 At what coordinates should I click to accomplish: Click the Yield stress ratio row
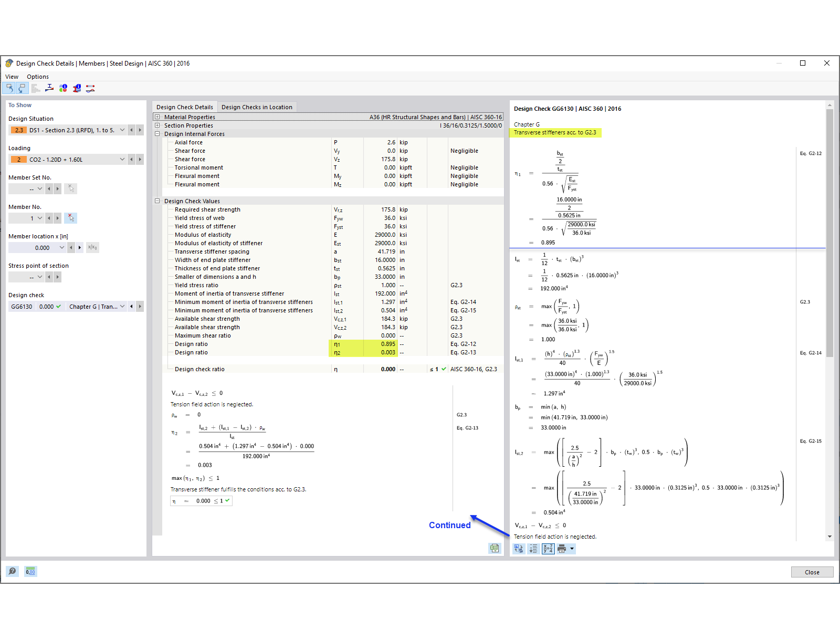coord(333,285)
